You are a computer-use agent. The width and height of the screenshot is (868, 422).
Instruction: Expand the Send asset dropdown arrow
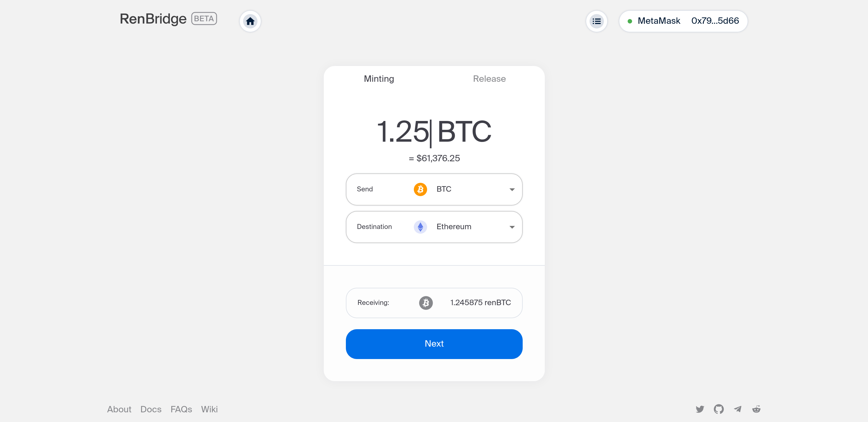[x=512, y=190]
